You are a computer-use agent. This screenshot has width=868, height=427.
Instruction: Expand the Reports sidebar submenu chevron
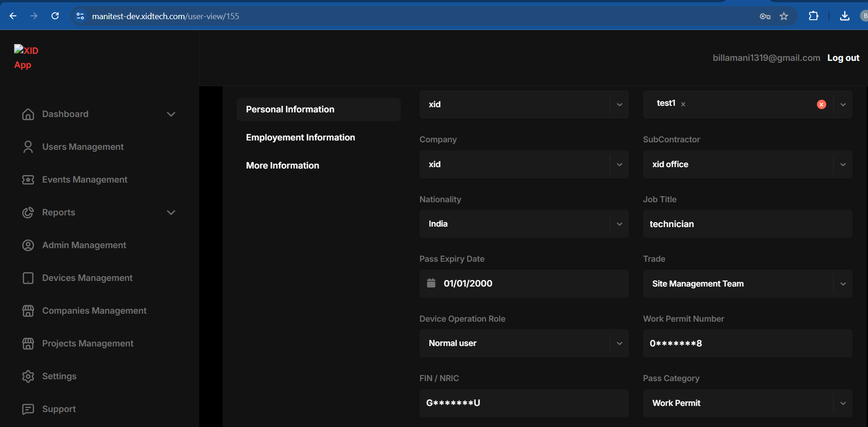(x=171, y=213)
